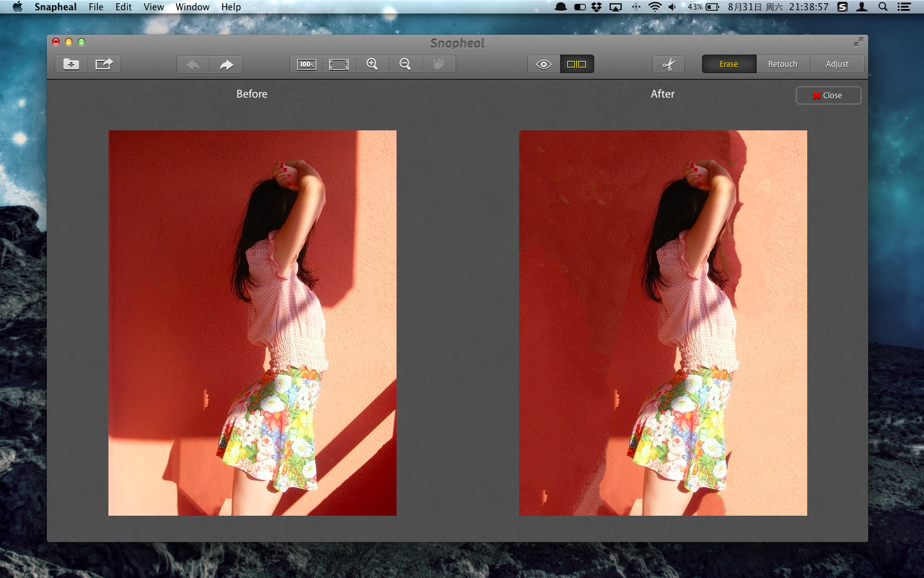Open the Help menu
Image resolution: width=924 pixels, height=578 pixels.
pyautogui.click(x=231, y=7)
